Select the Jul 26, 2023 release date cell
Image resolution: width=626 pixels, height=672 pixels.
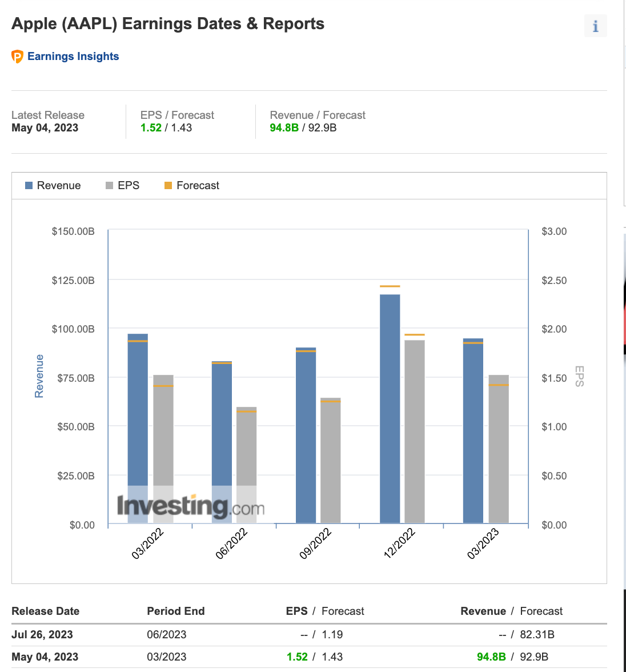coord(42,635)
